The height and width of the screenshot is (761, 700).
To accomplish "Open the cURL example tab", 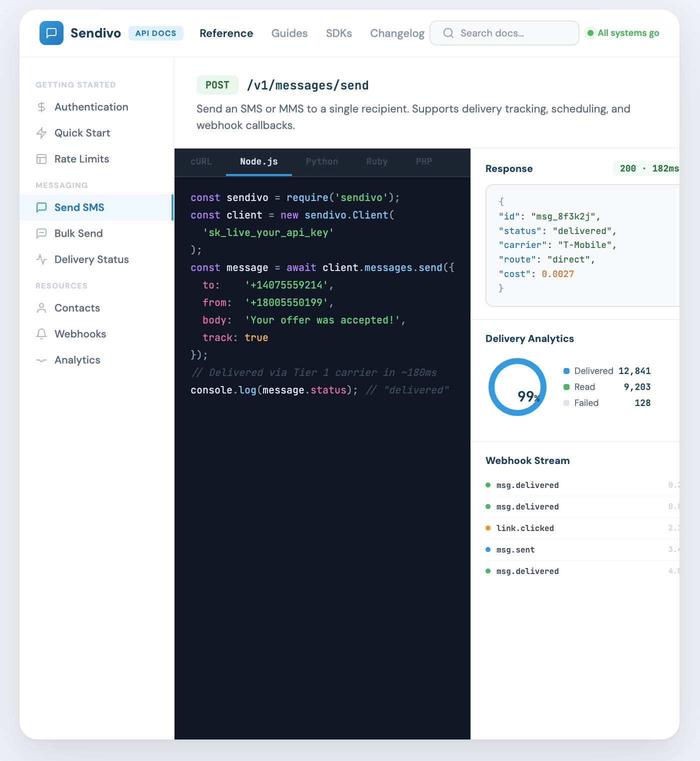I will click(200, 161).
